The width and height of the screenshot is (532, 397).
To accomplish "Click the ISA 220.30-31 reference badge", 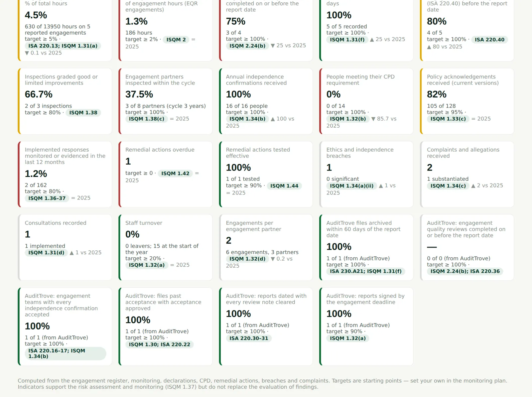I will click(249, 338).
